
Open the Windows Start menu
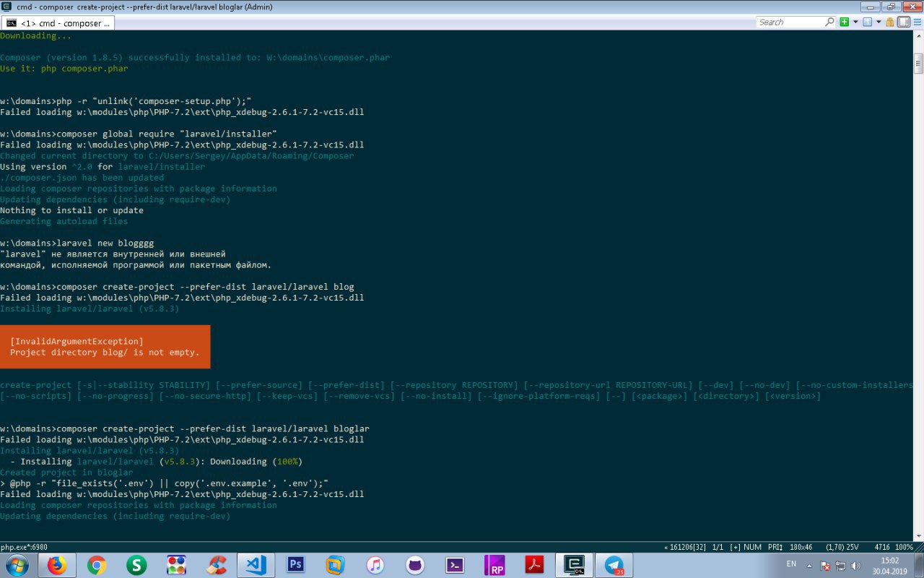[16, 565]
